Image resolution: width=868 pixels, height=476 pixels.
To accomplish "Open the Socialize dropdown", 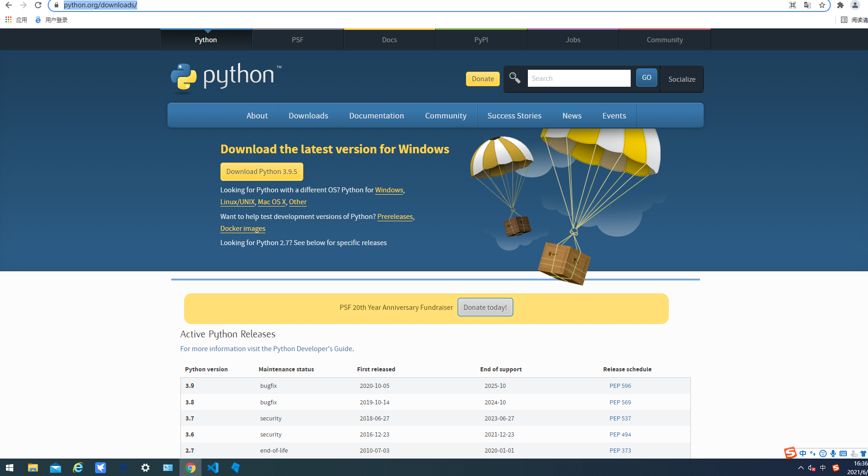I will coord(682,79).
